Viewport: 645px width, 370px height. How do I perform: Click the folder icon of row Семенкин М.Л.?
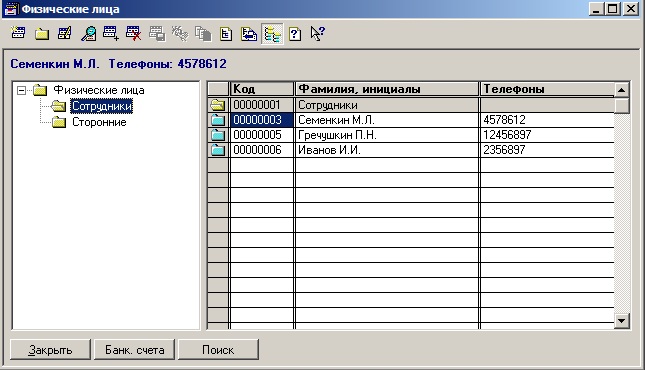tap(218, 120)
